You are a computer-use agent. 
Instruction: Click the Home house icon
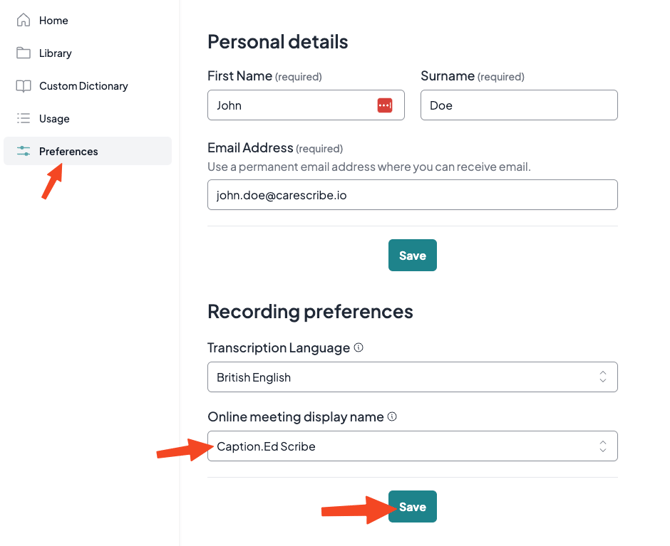[24, 20]
